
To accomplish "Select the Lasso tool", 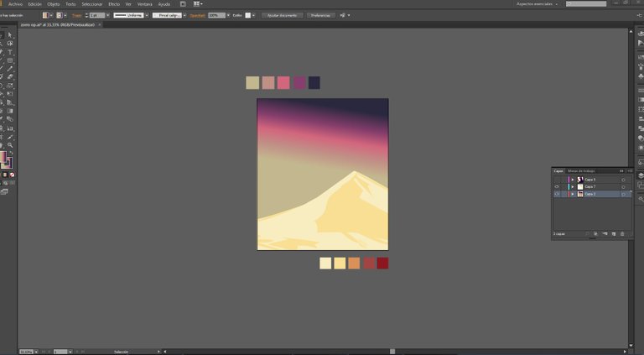I will tap(10, 43).
